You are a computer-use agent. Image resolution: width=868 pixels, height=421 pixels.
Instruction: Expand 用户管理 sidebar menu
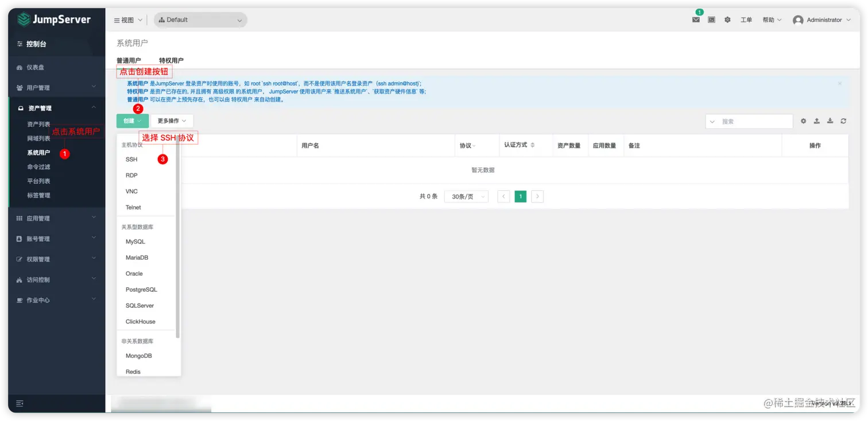click(57, 88)
